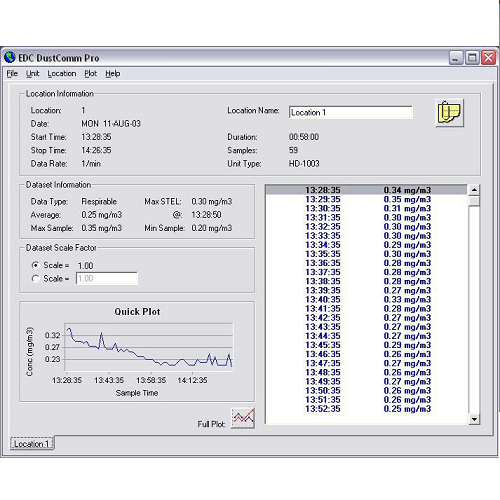
Task: Select the 13:34:35 sample row
Action: point(367,245)
